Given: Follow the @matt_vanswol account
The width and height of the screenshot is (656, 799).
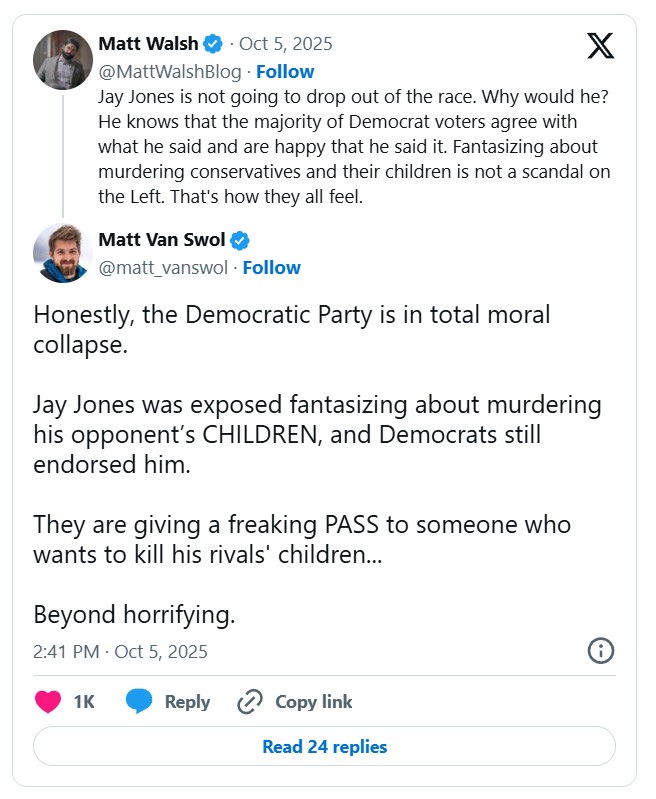Looking at the screenshot, I should point(271,267).
